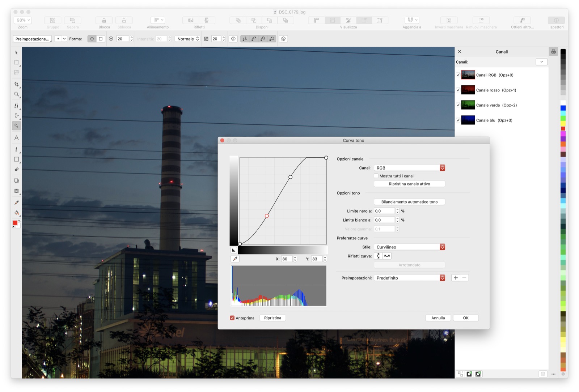579x392 pixels.
Task: Open the Stile Curvilineo dropdown
Action: (409, 247)
